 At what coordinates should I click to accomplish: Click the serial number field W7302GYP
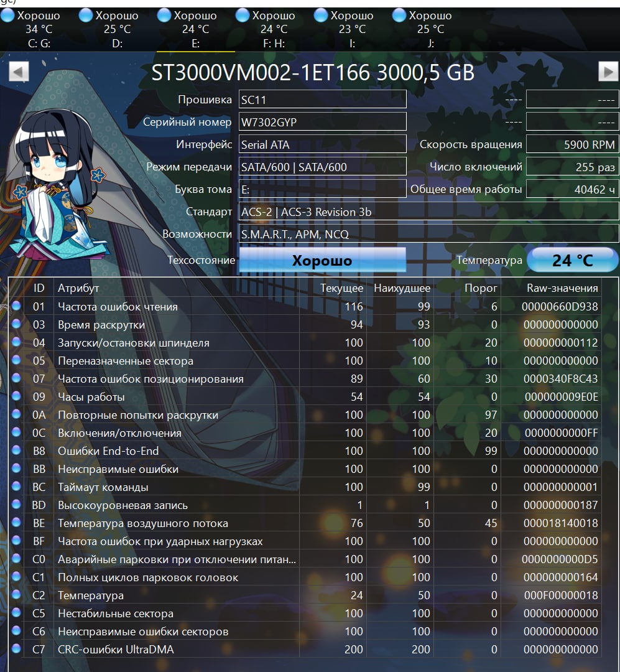pos(322,122)
